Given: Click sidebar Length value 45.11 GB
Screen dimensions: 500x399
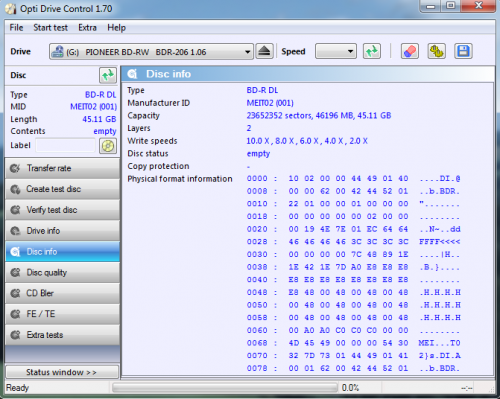Looking at the screenshot, I should pos(99,119).
